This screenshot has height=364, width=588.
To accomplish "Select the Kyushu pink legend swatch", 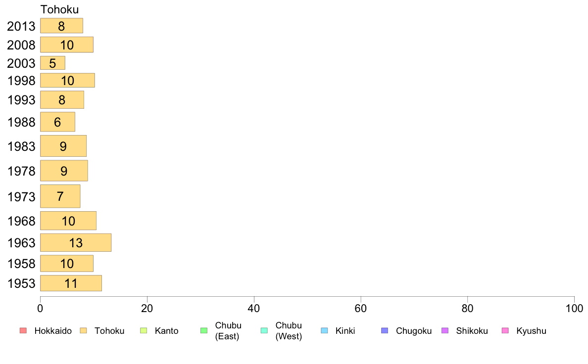I will pyautogui.click(x=505, y=331).
